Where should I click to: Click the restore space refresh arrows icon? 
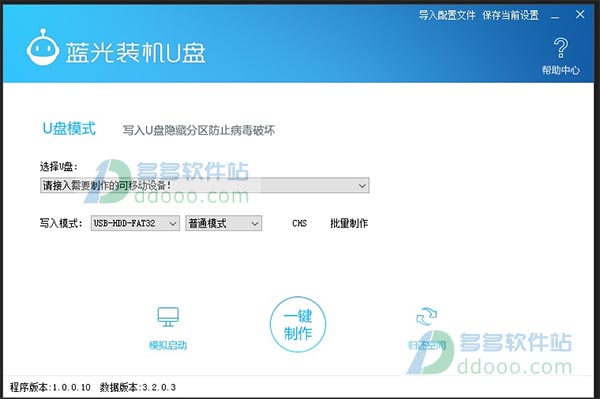click(426, 317)
